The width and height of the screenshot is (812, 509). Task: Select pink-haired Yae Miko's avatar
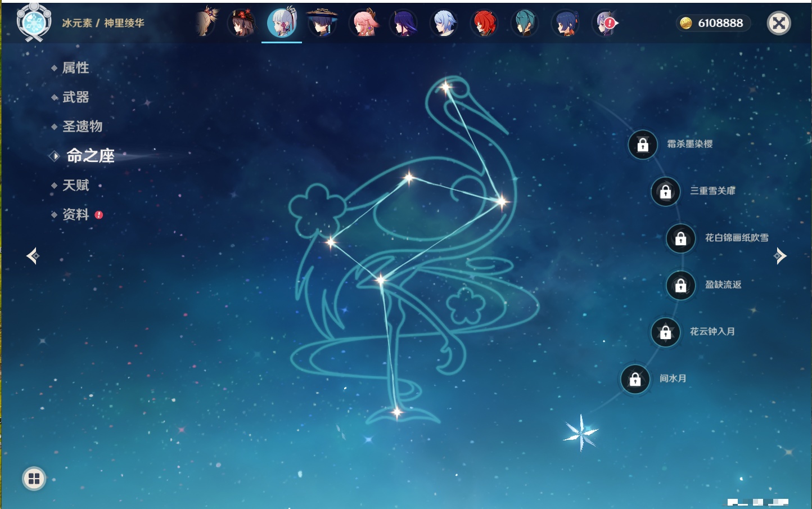click(x=364, y=24)
